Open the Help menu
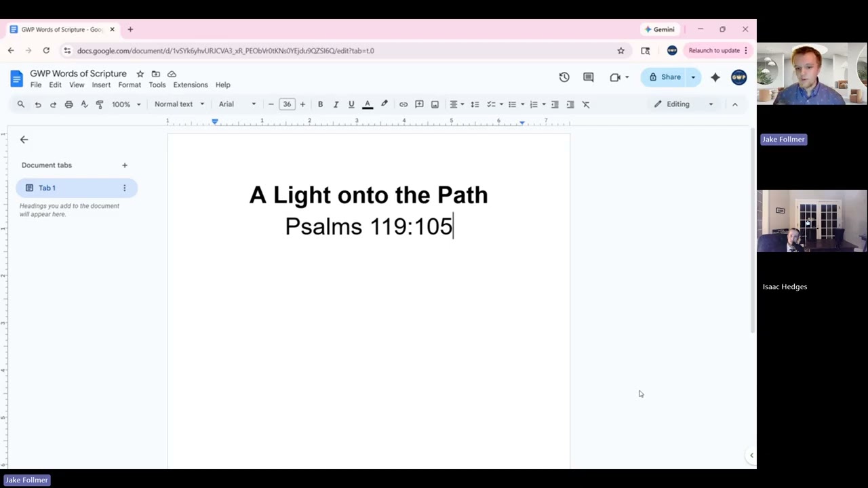The width and height of the screenshot is (868, 488). tap(223, 85)
